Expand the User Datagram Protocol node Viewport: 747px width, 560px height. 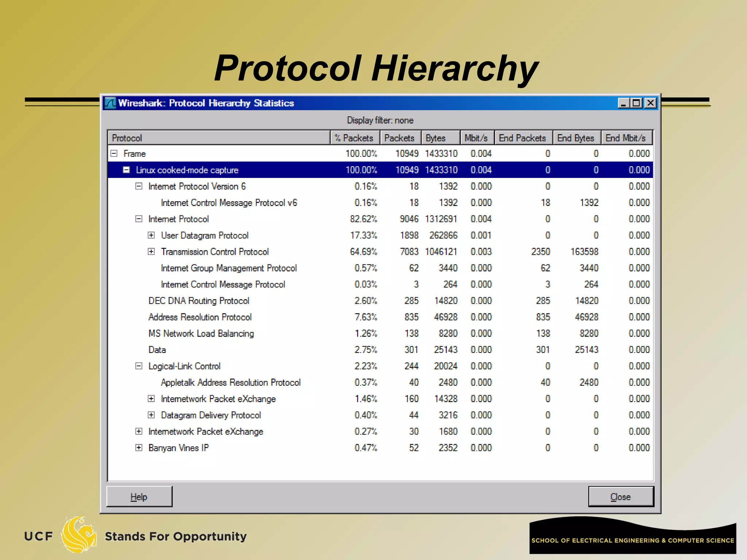point(151,235)
